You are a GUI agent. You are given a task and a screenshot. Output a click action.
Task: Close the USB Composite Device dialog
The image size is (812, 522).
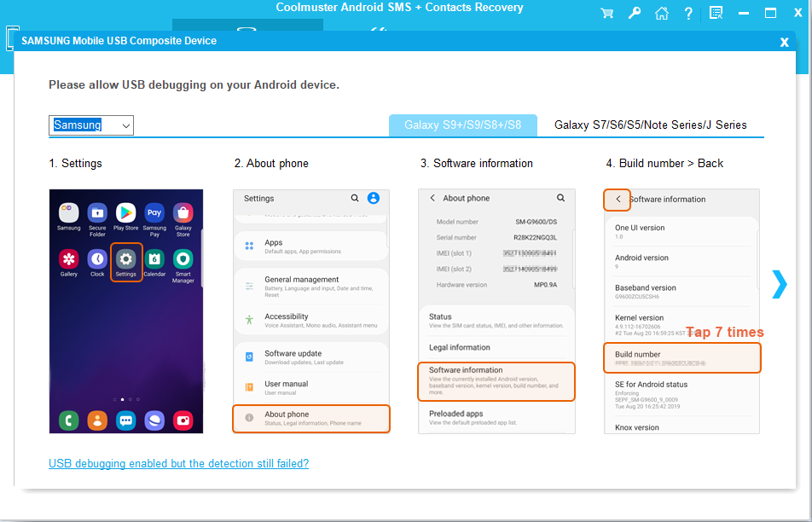(x=784, y=42)
